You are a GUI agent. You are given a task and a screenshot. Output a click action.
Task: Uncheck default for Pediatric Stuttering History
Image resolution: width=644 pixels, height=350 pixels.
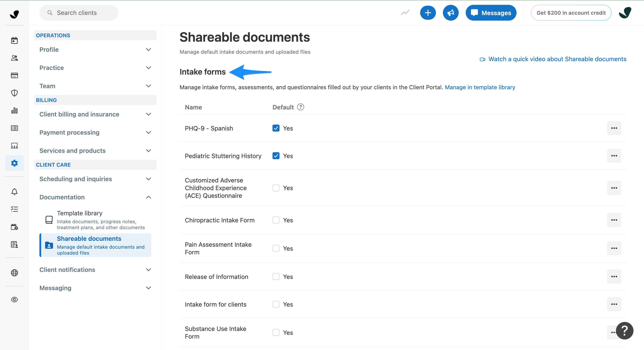click(276, 156)
